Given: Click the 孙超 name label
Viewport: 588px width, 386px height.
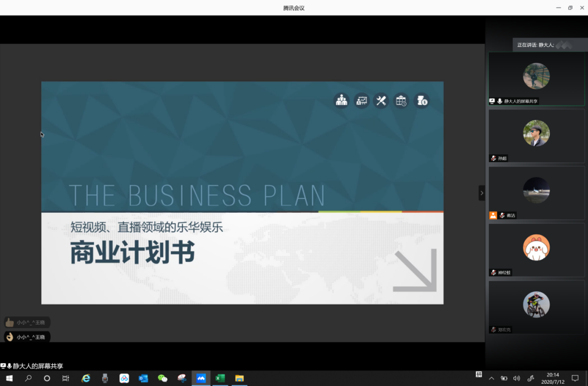Looking at the screenshot, I should (x=502, y=158).
